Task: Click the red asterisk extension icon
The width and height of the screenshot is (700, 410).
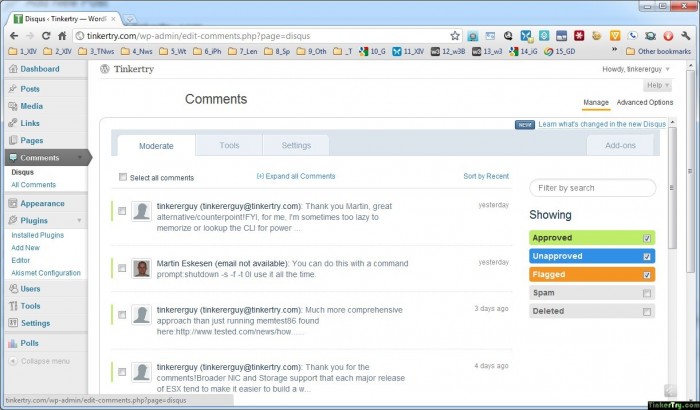Action: point(579,36)
